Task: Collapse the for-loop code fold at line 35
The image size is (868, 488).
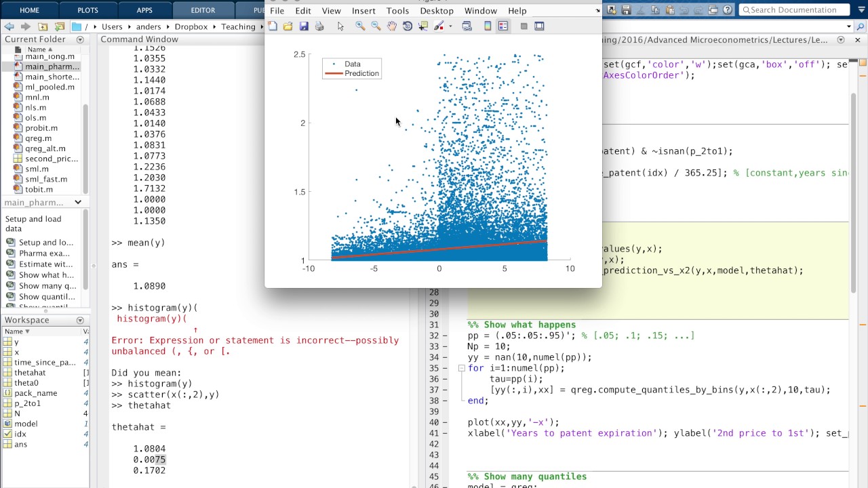Action: coord(461,368)
